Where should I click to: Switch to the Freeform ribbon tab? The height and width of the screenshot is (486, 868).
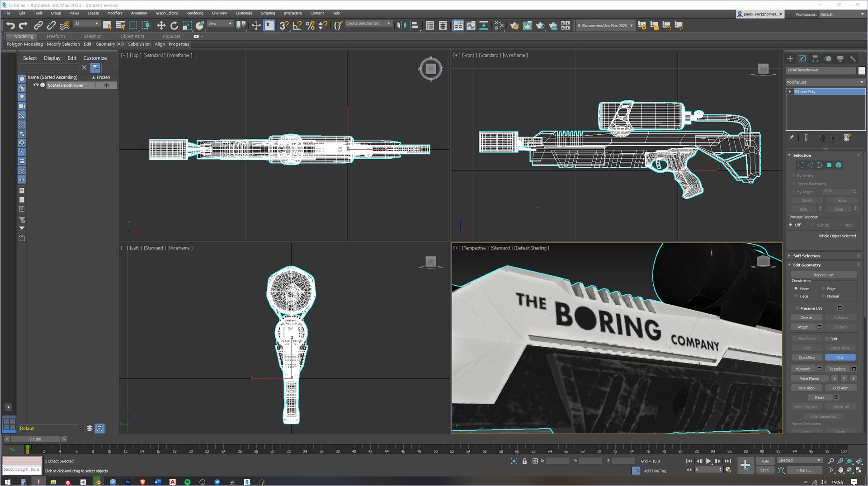coord(56,36)
